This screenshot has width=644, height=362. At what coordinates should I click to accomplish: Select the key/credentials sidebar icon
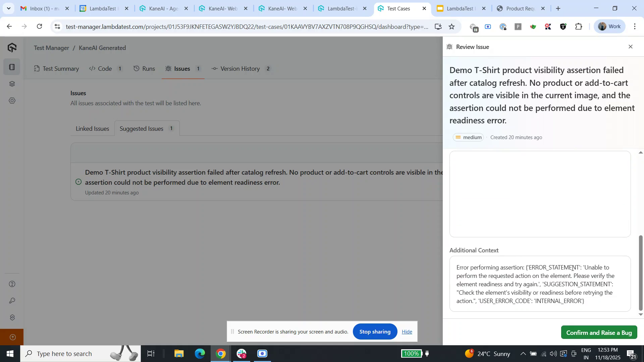point(12,301)
